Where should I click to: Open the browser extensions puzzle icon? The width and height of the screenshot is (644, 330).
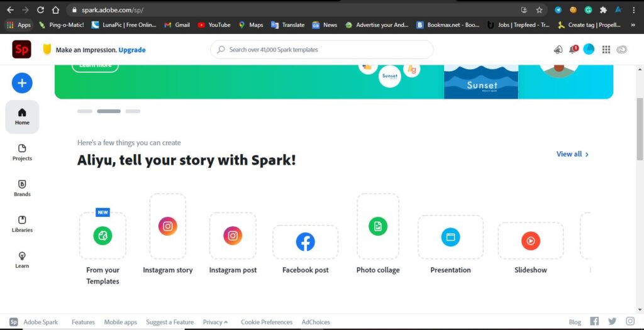[x=603, y=10]
